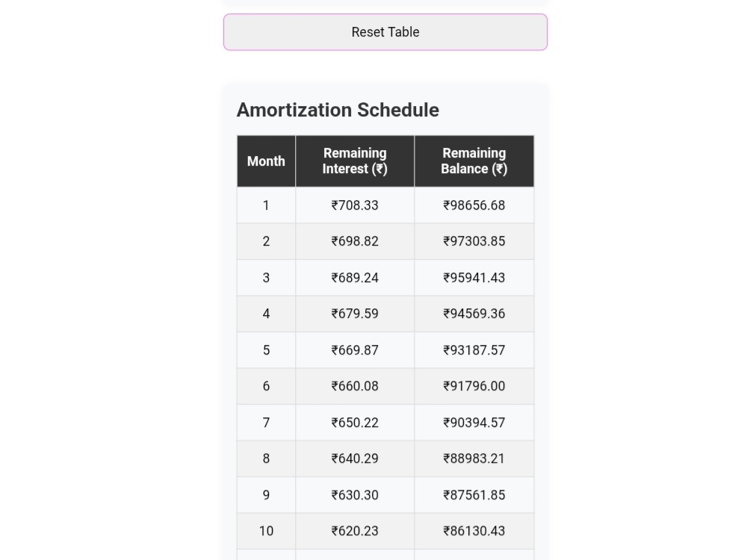Screen dimensions: 747x560
Task: Select month 4 balance ₹94569.36
Action: 474,314
